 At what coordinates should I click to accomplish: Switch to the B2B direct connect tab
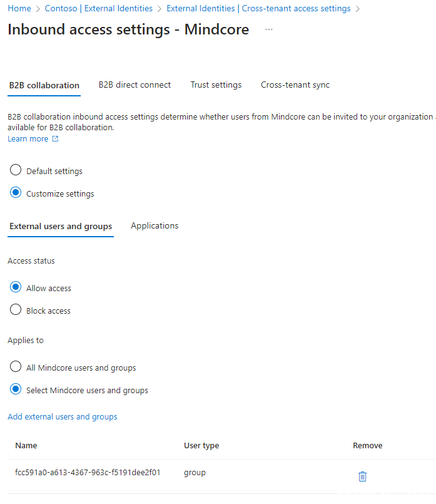point(134,85)
